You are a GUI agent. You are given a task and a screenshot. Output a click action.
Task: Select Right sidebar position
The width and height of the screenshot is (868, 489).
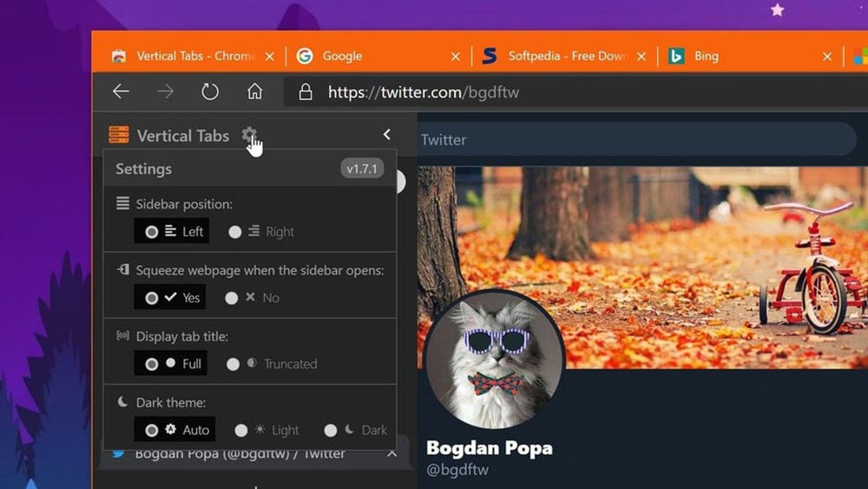[260, 232]
